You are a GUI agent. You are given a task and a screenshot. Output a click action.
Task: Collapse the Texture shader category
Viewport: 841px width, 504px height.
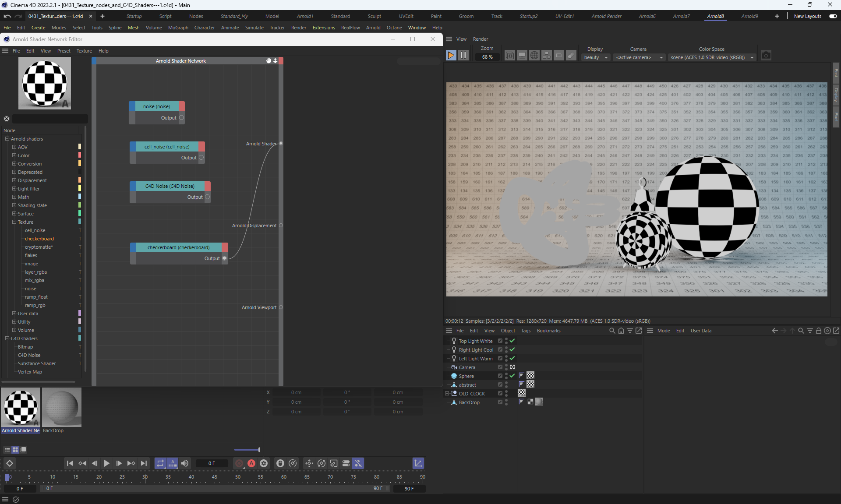14,222
